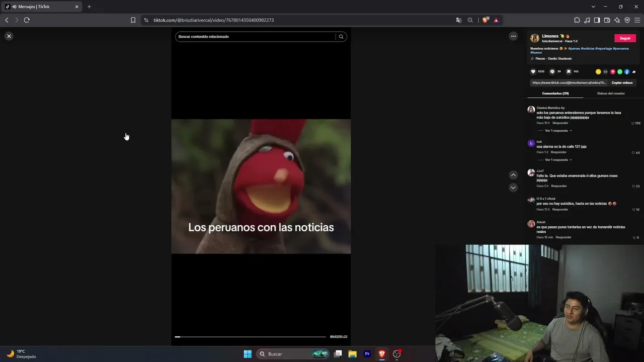Switch to the 'Comentarios (39)' tab

[555, 94]
